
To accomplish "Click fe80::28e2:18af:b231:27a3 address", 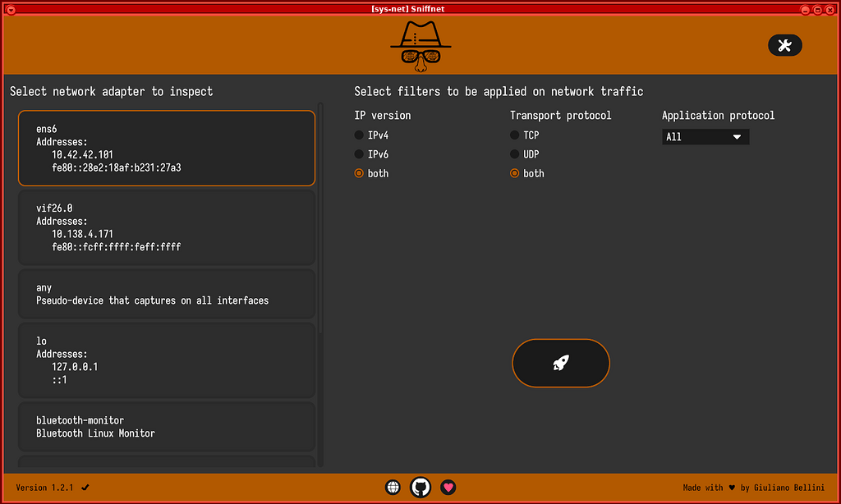I will tap(117, 167).
